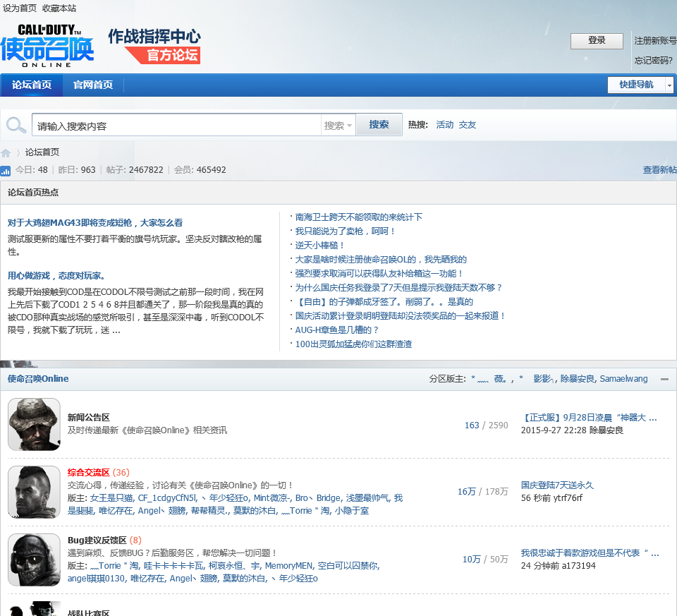This screenshot has width=677, height=616.
Task: Open the 为什么国庆任务我登录了7天 thread
Action: click(x=399, y=288)
